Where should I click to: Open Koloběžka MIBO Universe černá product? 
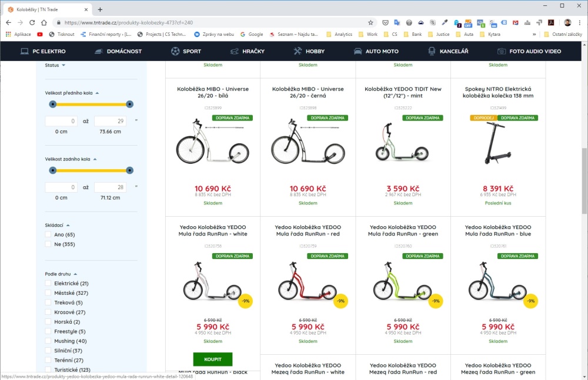(x=308, y=92)
